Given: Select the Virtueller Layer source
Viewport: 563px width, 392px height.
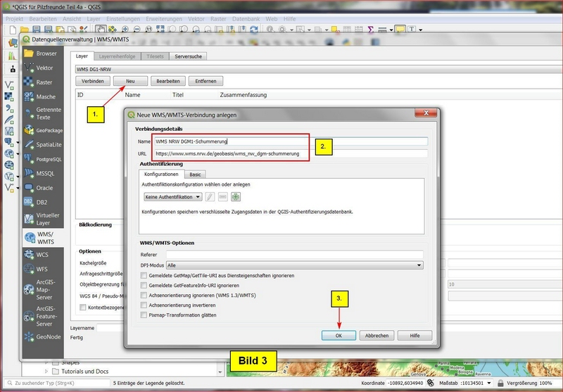Looking at the screenshot, I should [x=43, y=219].
